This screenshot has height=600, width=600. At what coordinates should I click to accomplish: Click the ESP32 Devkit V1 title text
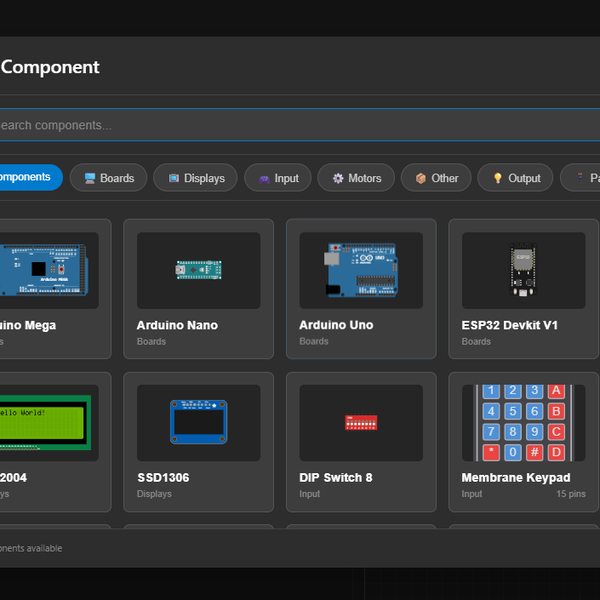coord(509,325)
